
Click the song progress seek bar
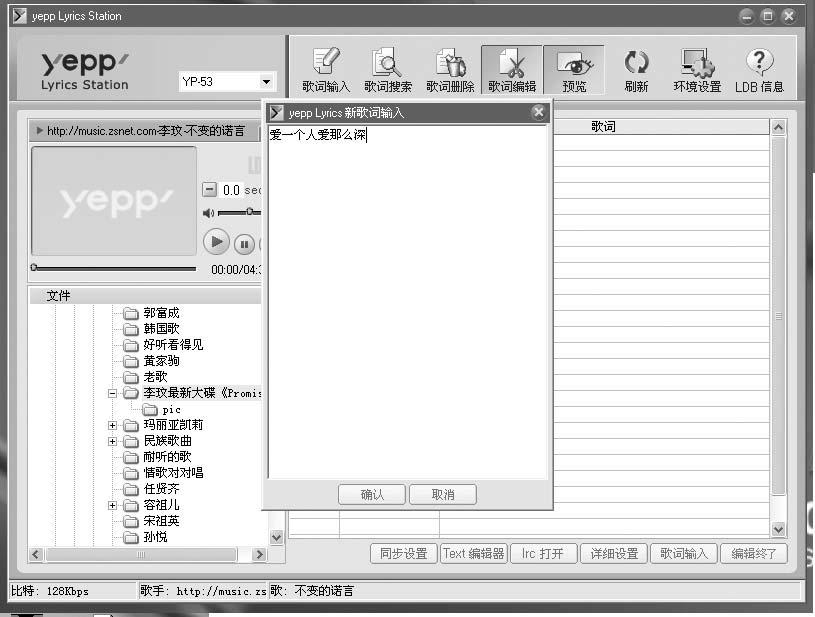[113, 268]
